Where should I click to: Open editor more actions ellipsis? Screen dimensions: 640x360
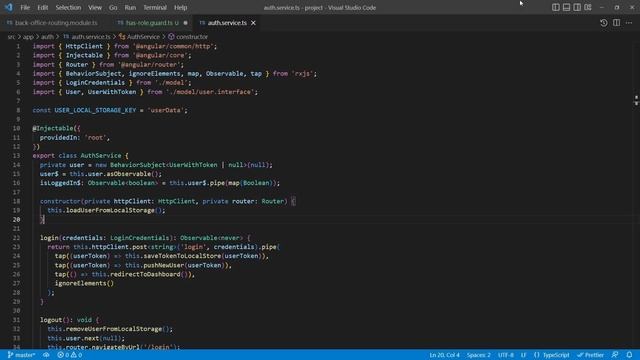click(629, 23)
